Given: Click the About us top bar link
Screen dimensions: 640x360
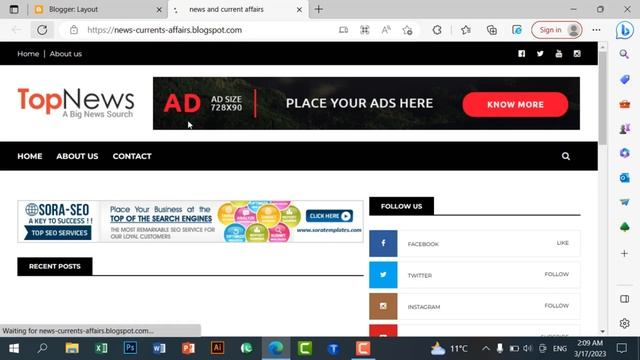Looking at the screenshot, I should (66, 53).
